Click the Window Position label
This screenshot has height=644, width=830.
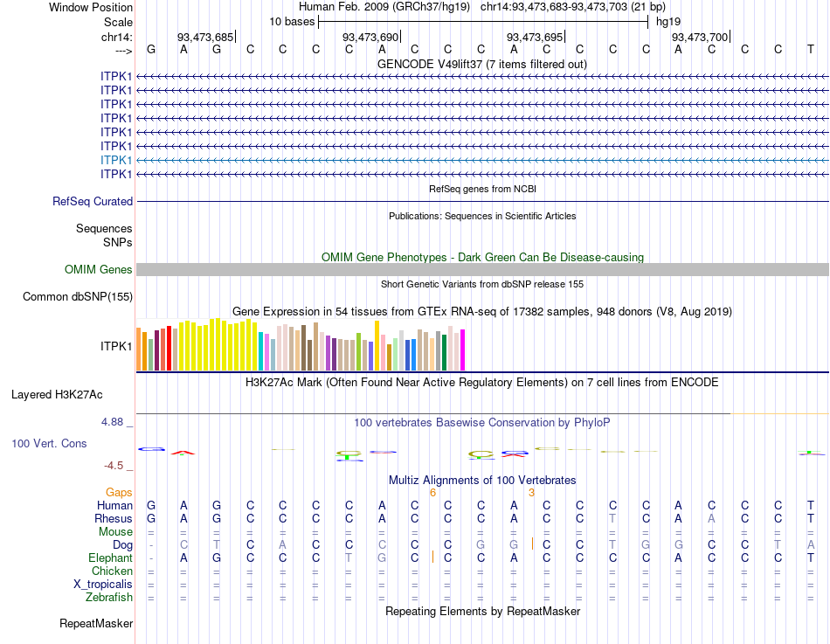[x=91, y=7]
